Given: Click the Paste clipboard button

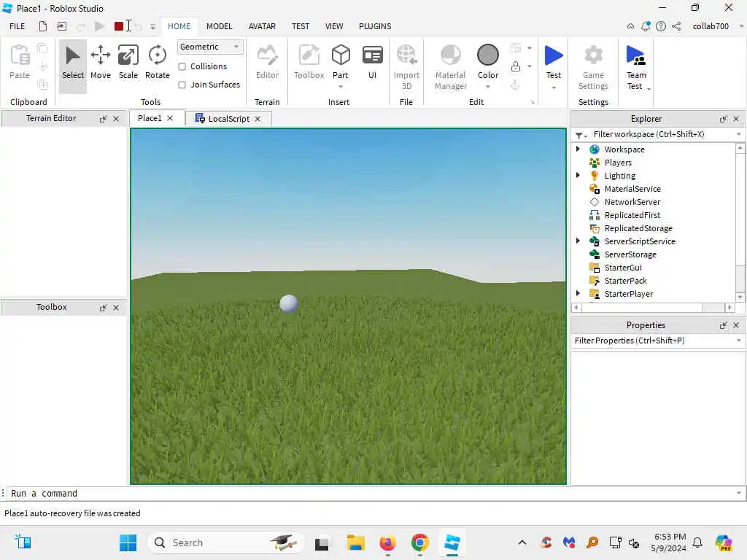Looking at the screenshot, I should tap(20, 63).
